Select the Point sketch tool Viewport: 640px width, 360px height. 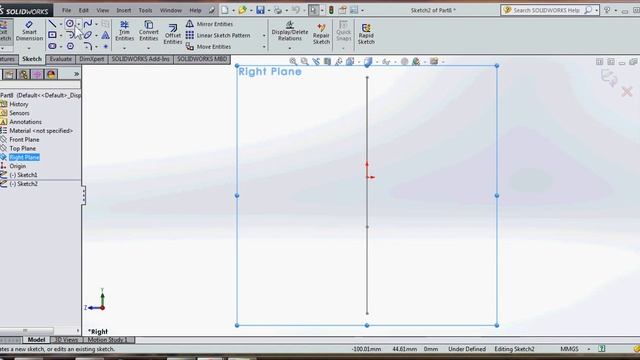coord(105,47)
